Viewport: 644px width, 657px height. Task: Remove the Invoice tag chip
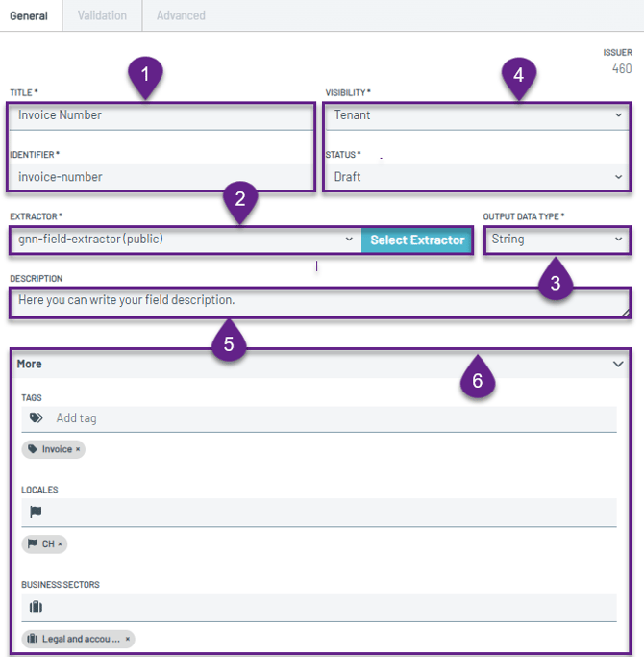click(x=79, y=449)
